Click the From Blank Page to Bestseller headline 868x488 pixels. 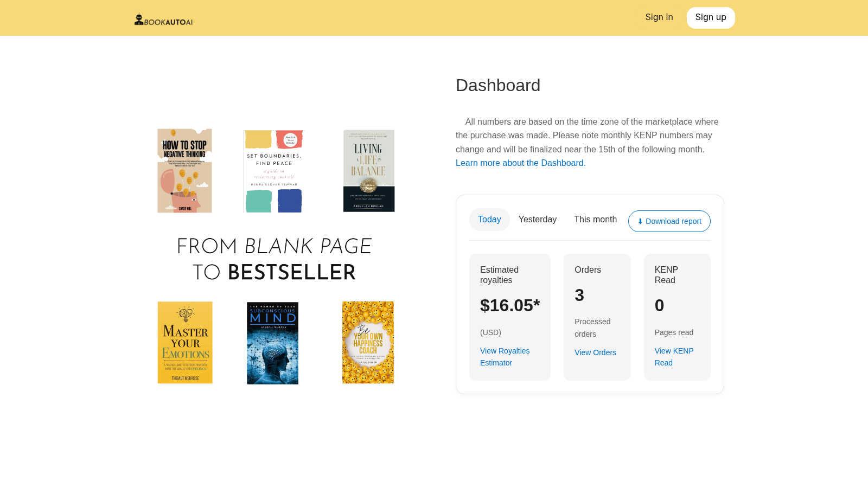pos(275,259)
